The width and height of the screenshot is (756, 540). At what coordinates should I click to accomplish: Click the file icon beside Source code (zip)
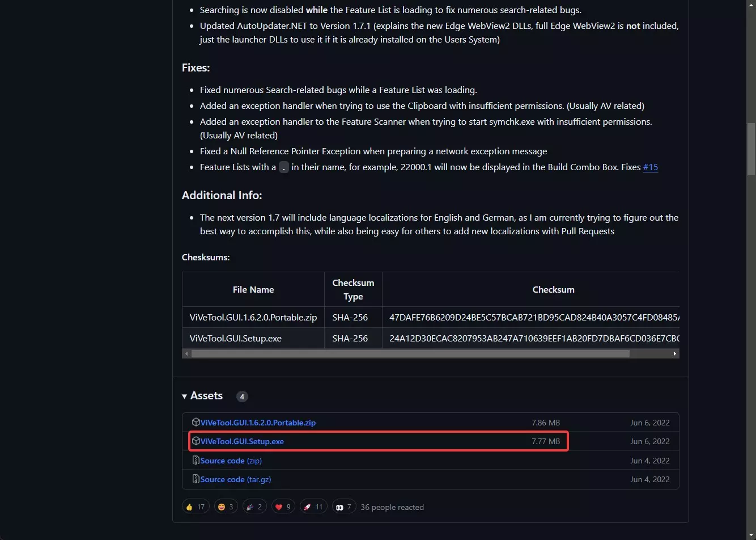[x=196, y=460]
